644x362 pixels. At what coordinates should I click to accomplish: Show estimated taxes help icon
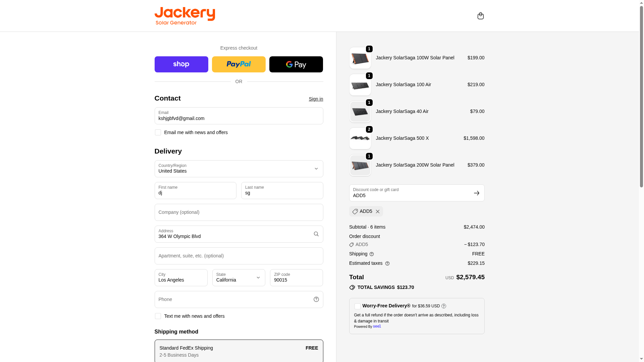pyautogui.click(x=387, y=263)
